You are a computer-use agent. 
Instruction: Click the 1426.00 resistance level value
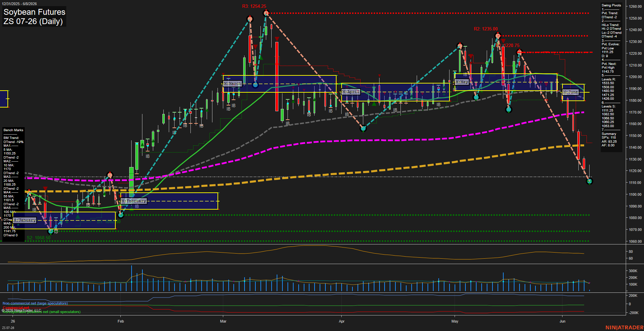tap(608, 99)
